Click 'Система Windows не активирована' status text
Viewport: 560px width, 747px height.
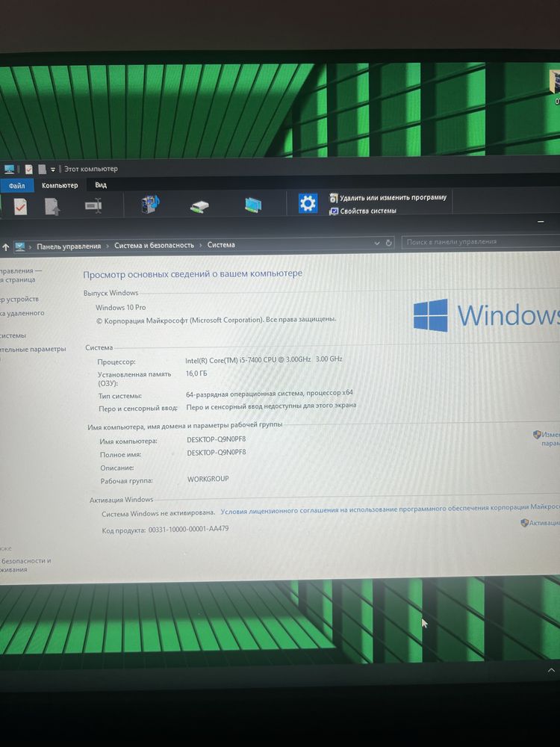coord(158,514)
